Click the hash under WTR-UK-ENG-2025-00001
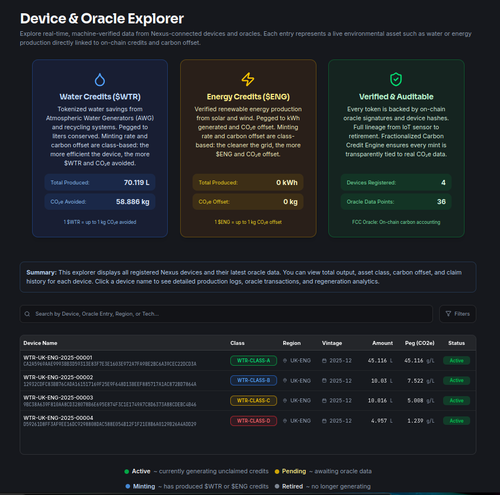 tap(110, 364)
